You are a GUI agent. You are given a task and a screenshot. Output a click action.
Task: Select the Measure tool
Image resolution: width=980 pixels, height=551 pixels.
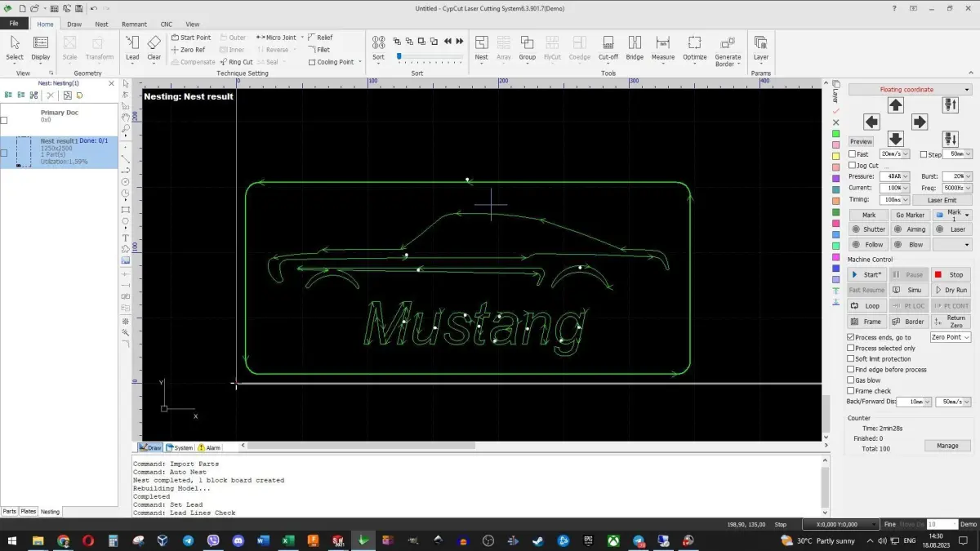(x=663, y=48)
